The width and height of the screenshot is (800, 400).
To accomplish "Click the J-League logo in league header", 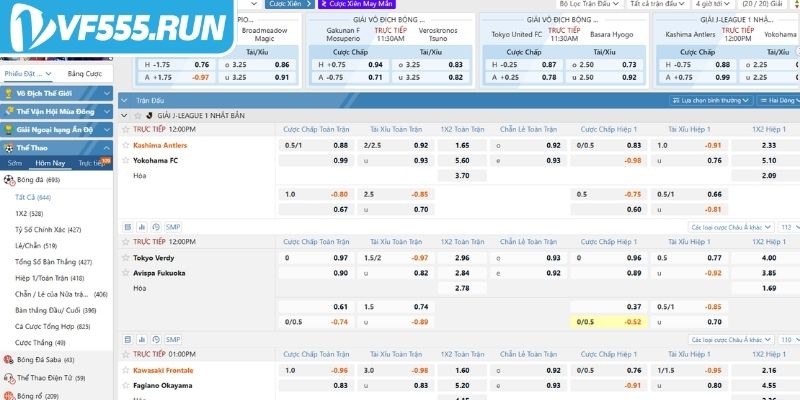I will pos(151,115).
